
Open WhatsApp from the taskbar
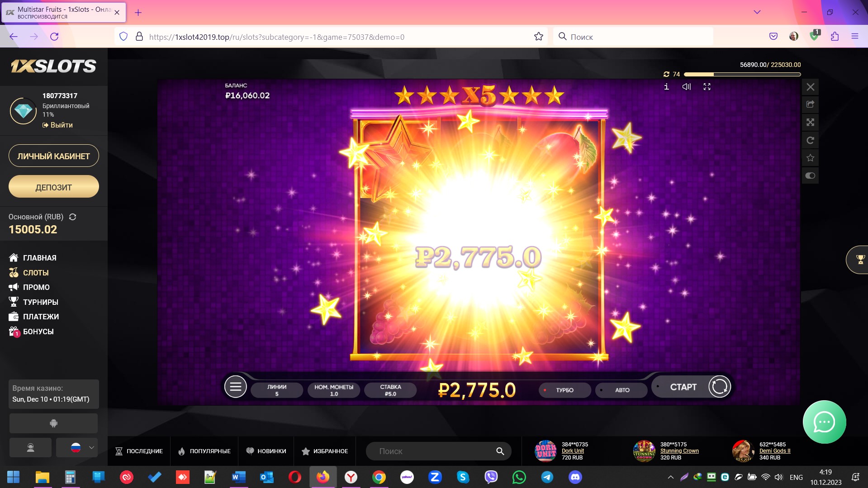coord(519,477)
